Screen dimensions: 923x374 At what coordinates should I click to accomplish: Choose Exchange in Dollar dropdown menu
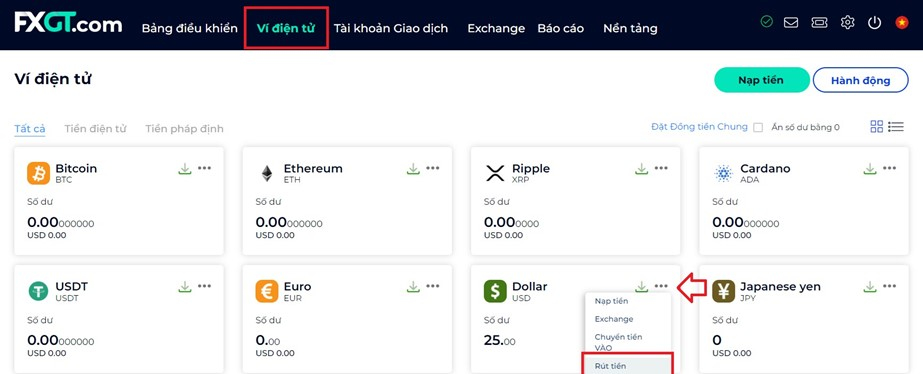(x=614, y=319)
